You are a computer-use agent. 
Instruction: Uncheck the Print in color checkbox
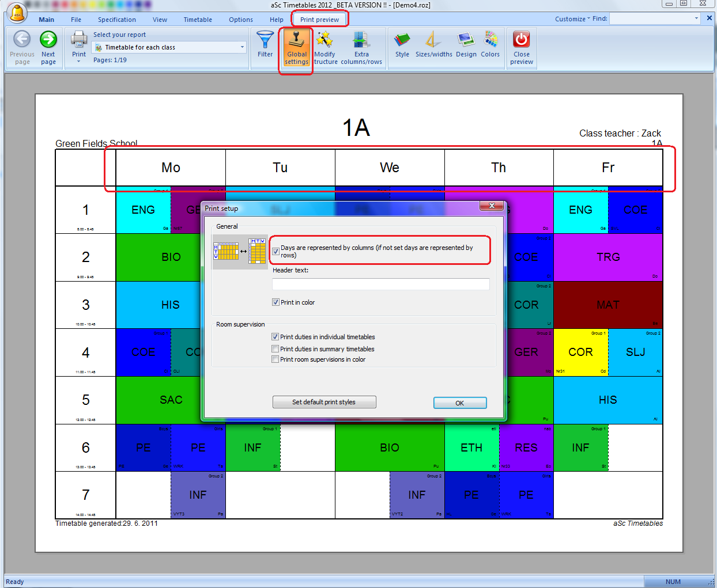tap(276, 302)
